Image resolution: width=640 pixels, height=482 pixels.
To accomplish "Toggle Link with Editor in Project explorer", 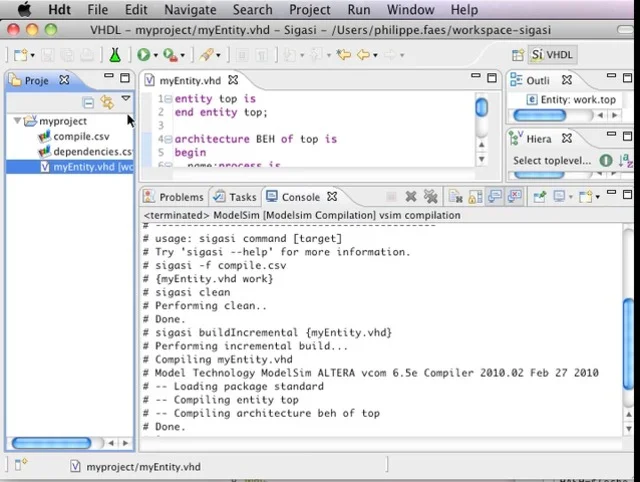I will 107,102.
